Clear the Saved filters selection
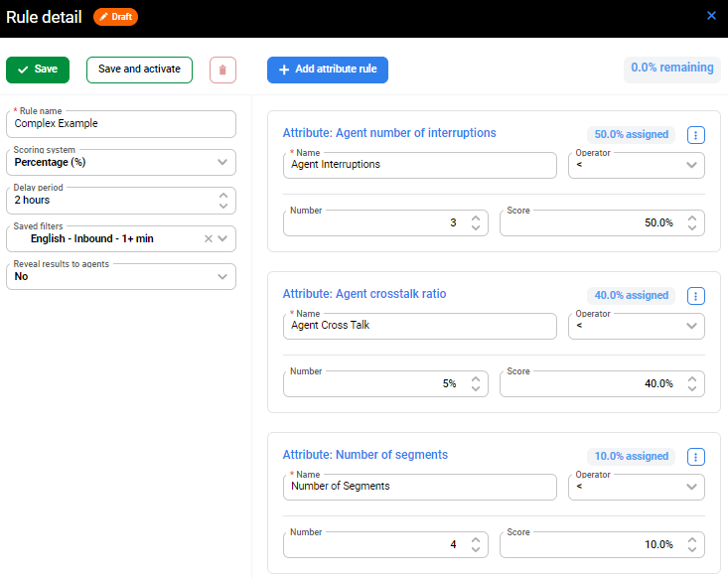Viewport: 728px width, 579px height. tap(208, 238)
